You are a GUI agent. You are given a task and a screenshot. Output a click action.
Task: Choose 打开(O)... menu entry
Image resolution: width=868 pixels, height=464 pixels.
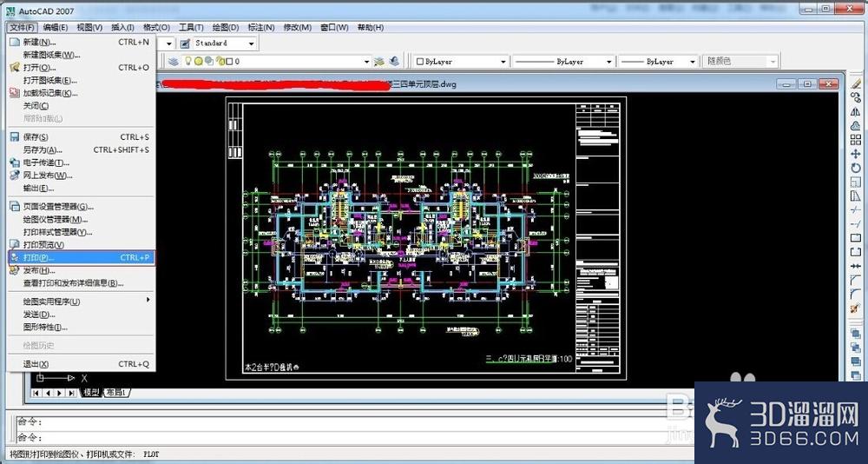(80, 68)
